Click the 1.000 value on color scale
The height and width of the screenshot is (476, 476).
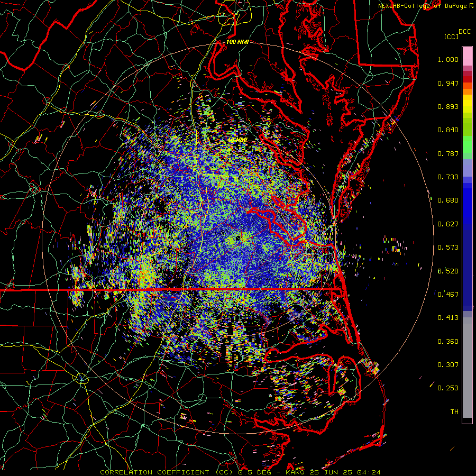click(x=448, y=59)
